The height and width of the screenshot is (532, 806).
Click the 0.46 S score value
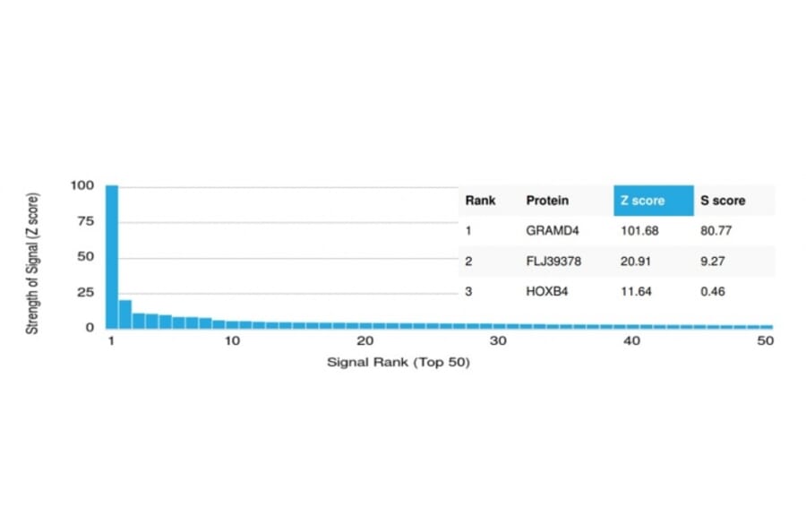[712, 291]
